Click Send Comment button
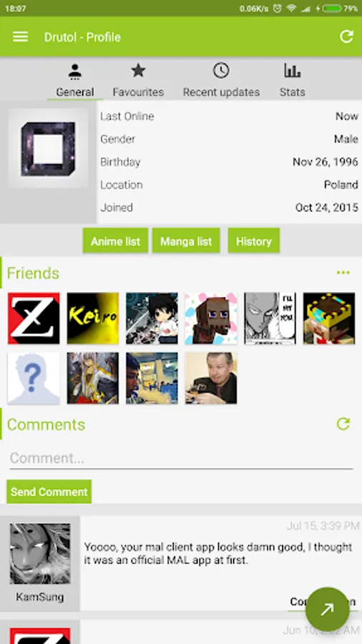 (49, 492)
